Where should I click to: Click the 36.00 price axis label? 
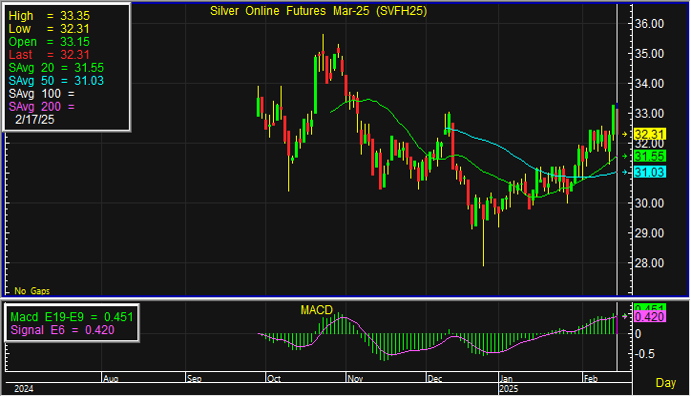[x=649, y=24]
